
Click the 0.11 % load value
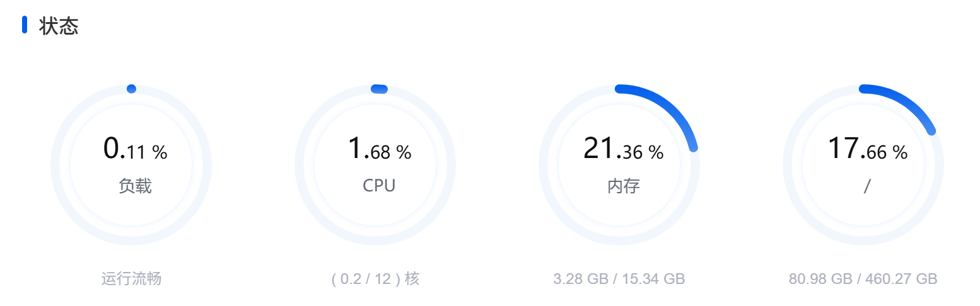(136, 149)
